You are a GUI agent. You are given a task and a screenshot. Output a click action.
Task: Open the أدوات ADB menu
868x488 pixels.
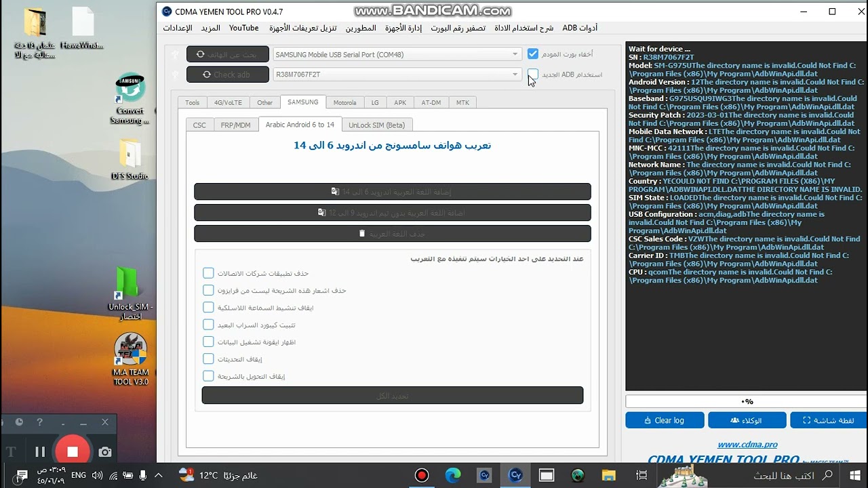tap(580, 28)
